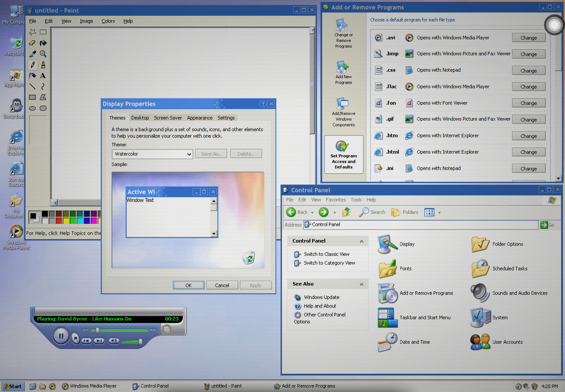Open the Colors menu in Paint
565x392 pixels.
(x=108, y=21)
